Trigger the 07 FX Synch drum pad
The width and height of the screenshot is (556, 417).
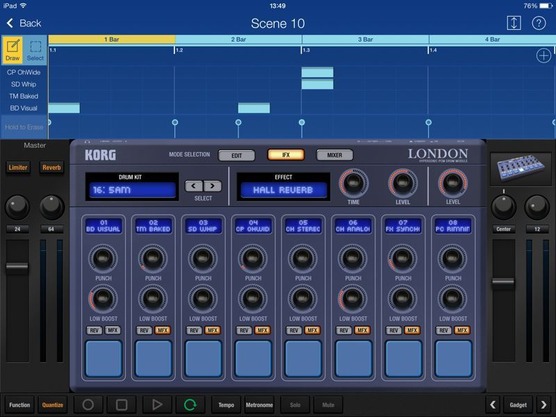(403, 358)
